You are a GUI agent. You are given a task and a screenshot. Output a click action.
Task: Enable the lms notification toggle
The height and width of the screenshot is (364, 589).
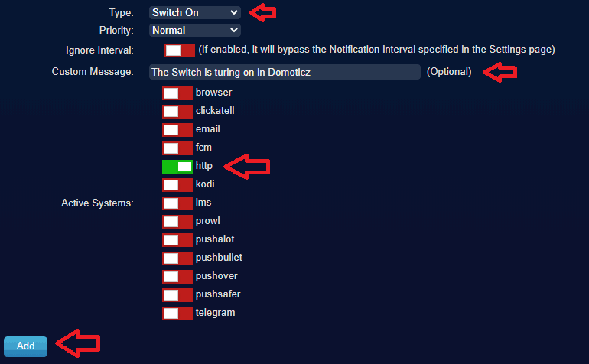coord(177,203)
